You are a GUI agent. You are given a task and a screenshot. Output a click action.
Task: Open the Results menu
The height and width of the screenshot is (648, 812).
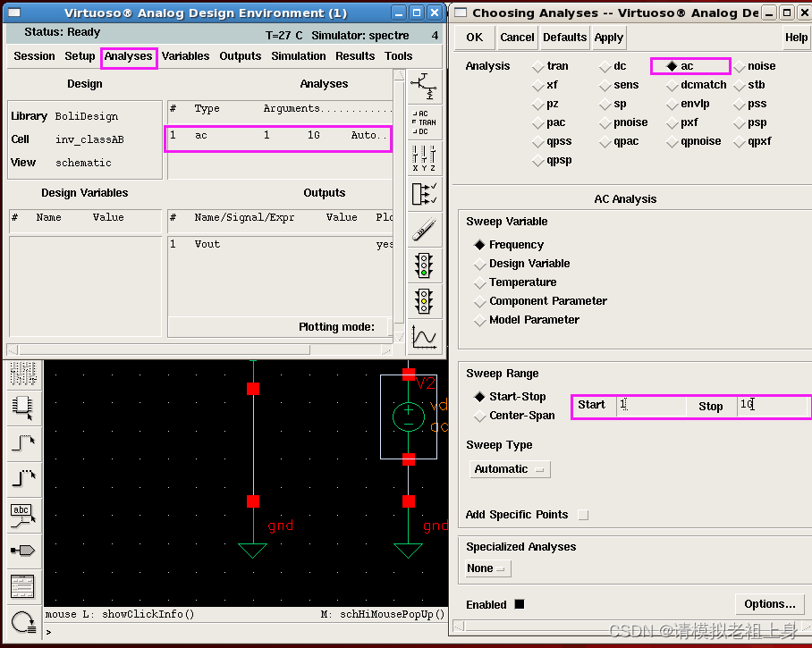(355, 56)
